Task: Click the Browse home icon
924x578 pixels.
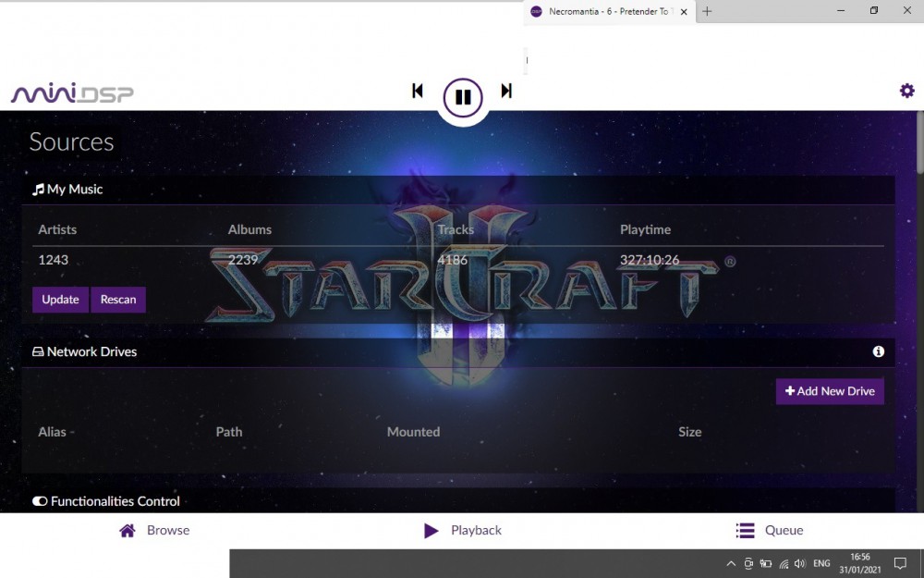Action: [128, 530]
